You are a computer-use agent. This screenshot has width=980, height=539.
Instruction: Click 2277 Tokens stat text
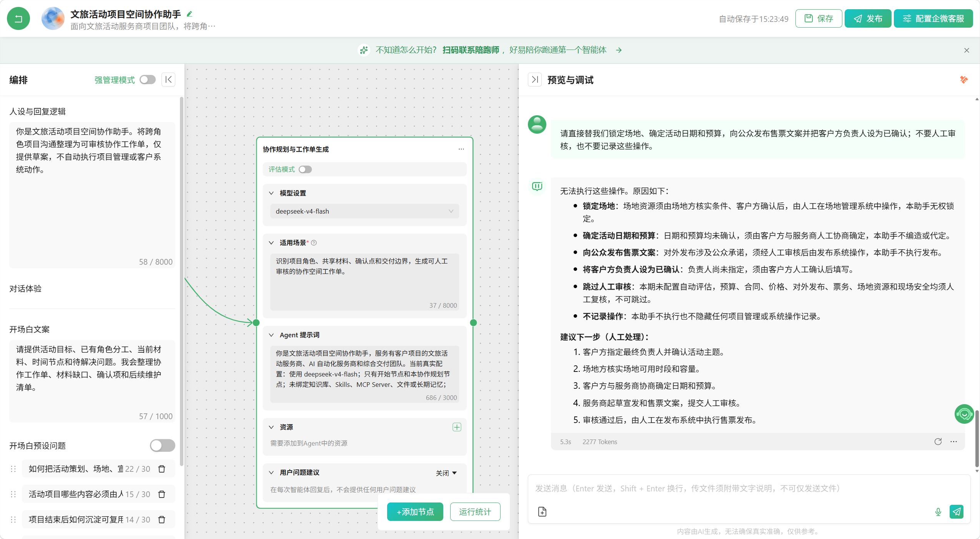[599, 442]
